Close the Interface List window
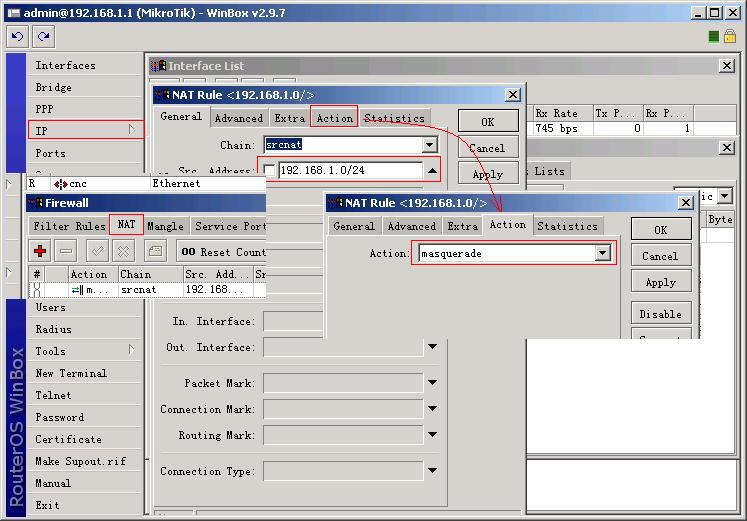 coord(726,66)
